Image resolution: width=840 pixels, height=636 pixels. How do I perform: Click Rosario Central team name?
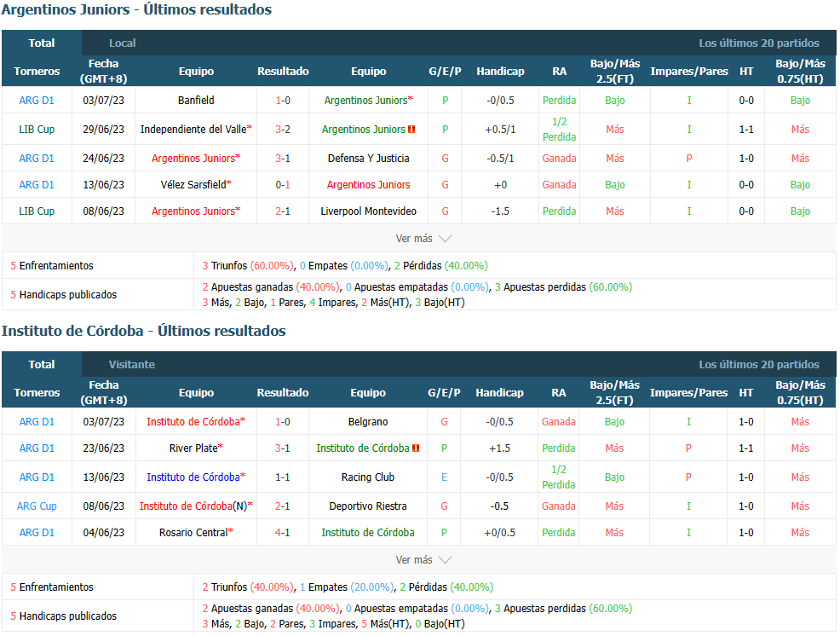click(x=196, y=533)
